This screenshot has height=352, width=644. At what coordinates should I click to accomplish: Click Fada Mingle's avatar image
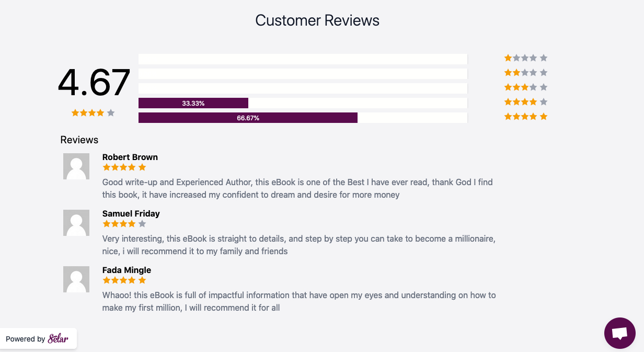coord(76,279)
